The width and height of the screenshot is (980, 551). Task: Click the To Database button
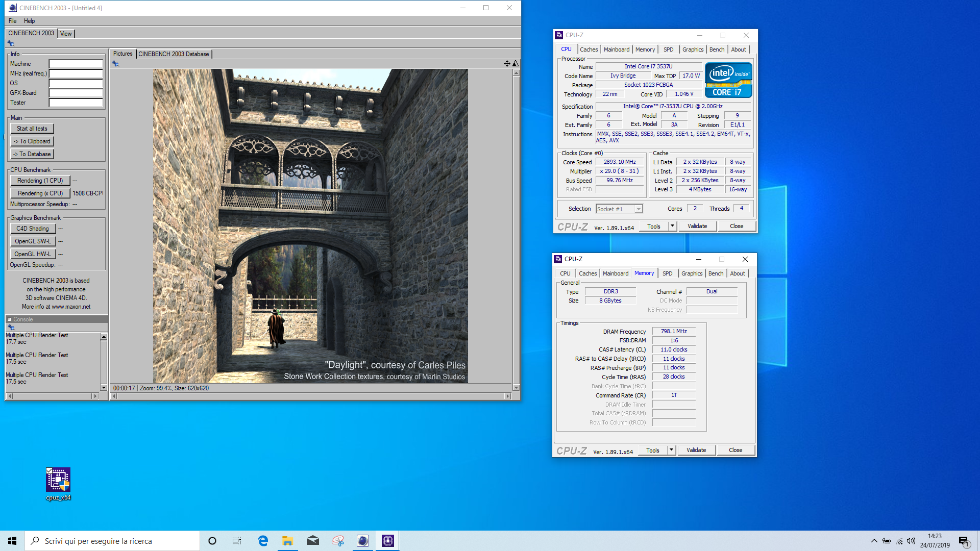pos(32,154)
